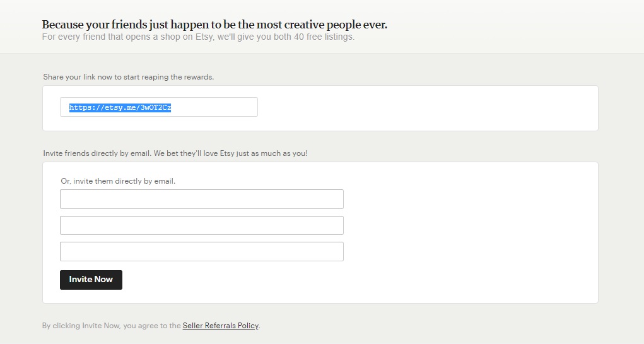Screen dimensions: 644x344
Task: Click the 'most creative people ever' heading
Action: click(214, 25)
